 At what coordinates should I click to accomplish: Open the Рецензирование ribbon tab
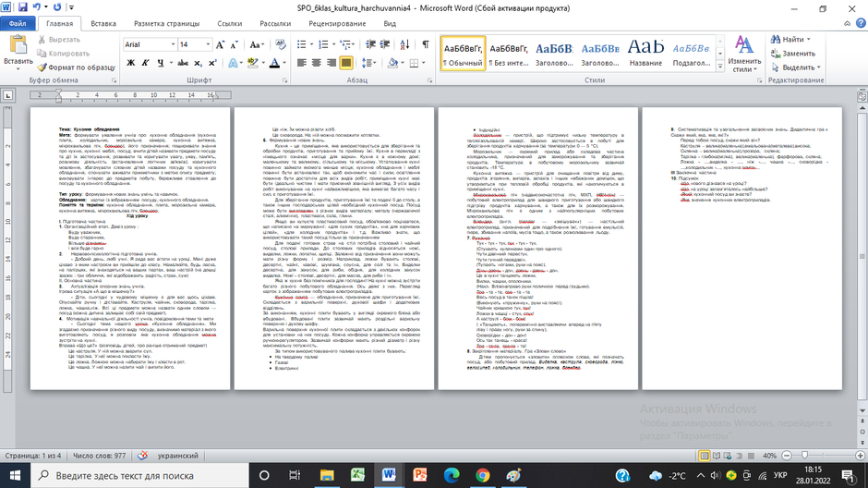coord(337,23)
